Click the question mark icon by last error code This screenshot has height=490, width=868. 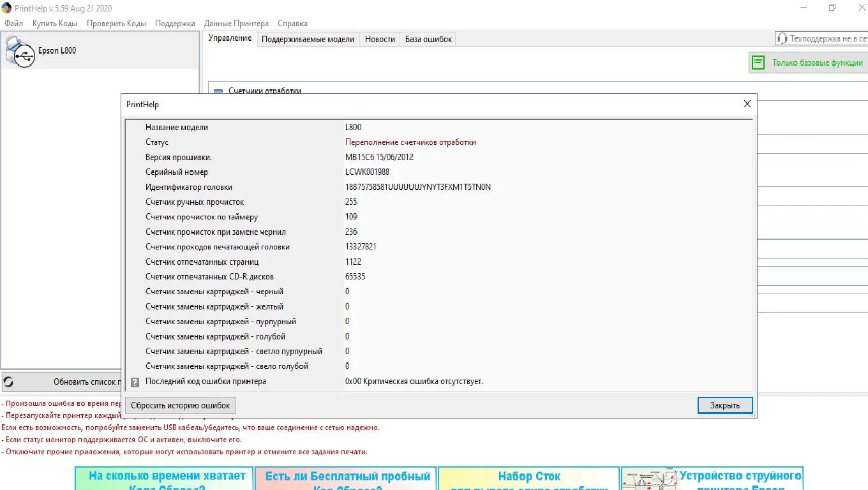(x=135, y=382)
